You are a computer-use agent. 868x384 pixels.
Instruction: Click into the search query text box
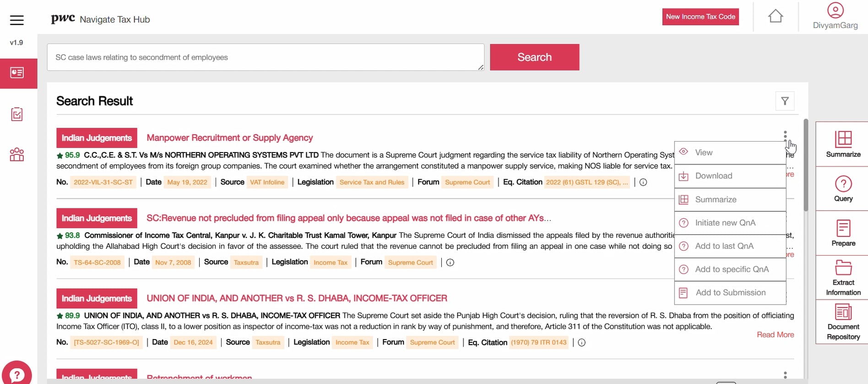click(266, 57)
